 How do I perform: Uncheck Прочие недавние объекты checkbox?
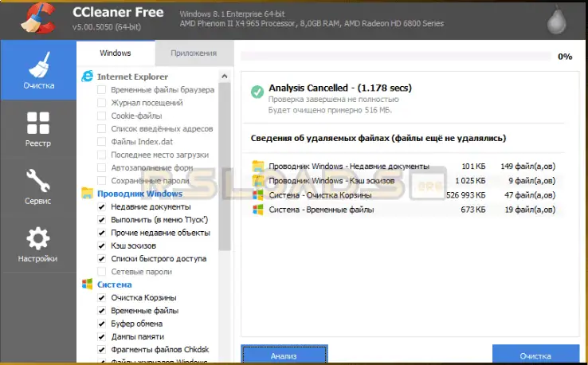coord(101,233)
